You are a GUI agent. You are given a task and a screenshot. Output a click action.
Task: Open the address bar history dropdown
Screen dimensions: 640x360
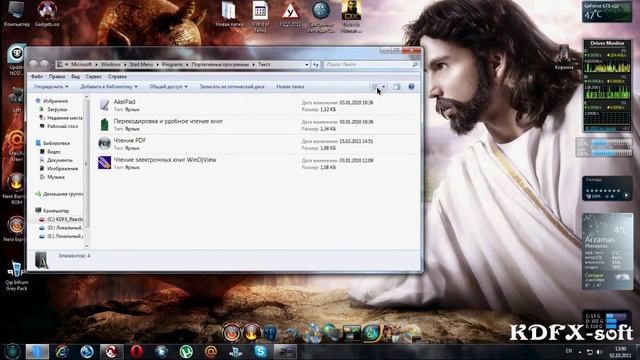pyautogui.click(x=307, y=64)
